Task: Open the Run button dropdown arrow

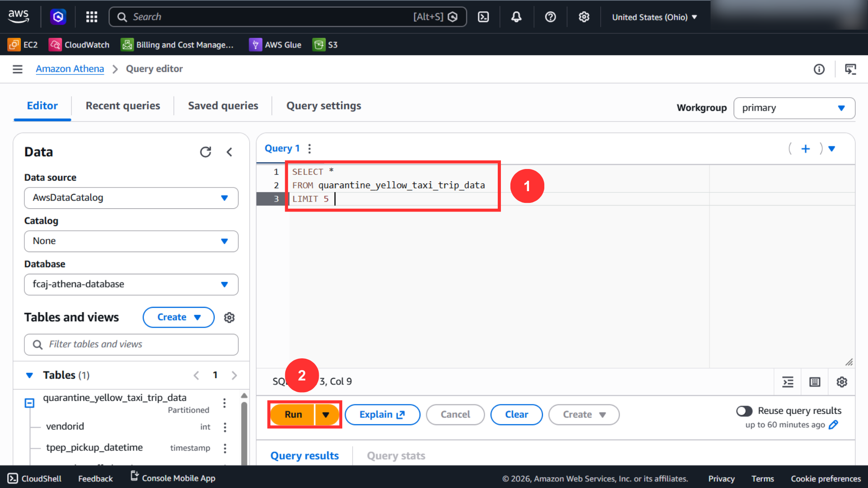Action: [x=326, y=415]
